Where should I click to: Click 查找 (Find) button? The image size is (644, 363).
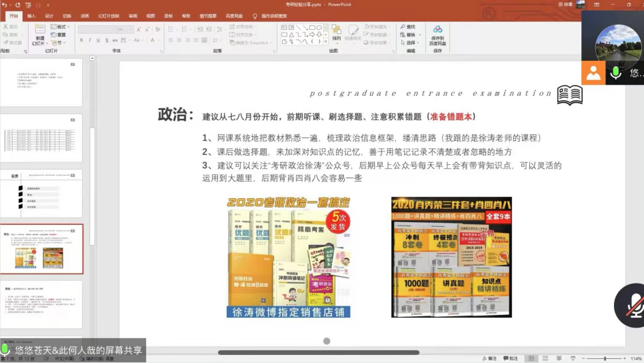(408, 27)
